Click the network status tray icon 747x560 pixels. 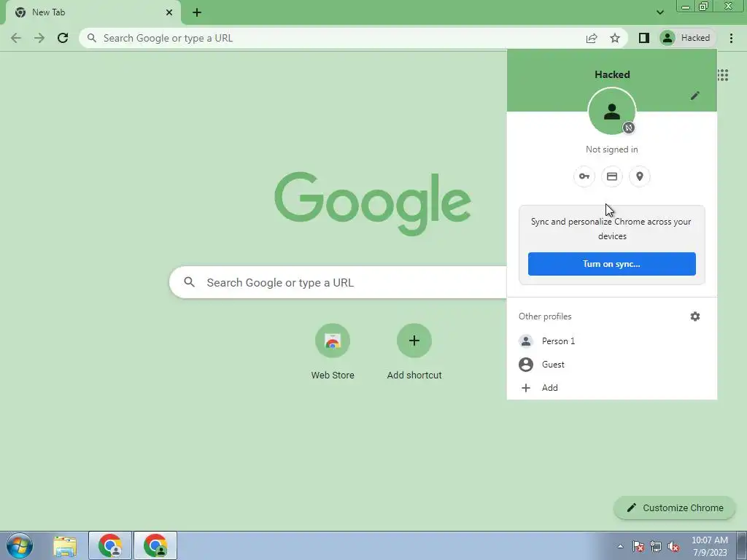click(656, 547)
